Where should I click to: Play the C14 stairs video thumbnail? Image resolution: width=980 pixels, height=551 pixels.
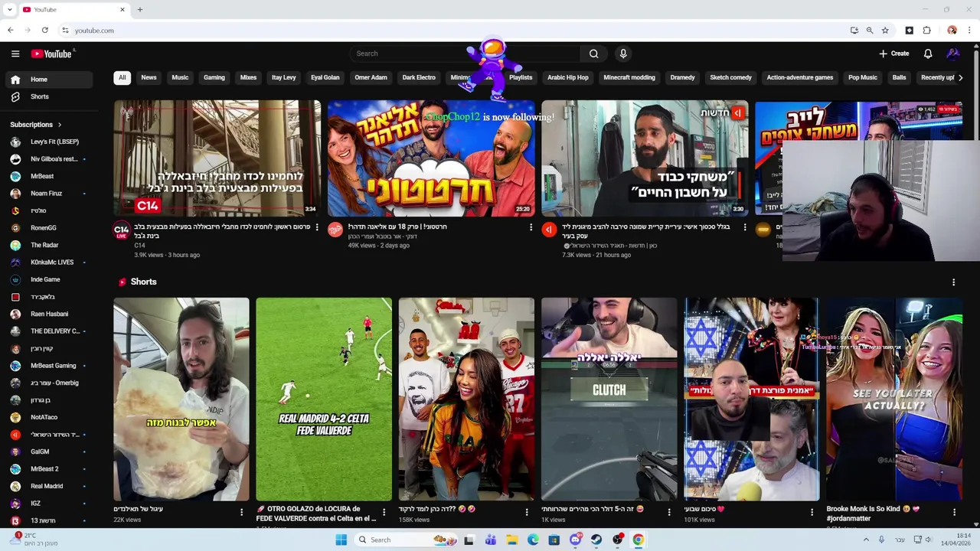click(217, 158)
